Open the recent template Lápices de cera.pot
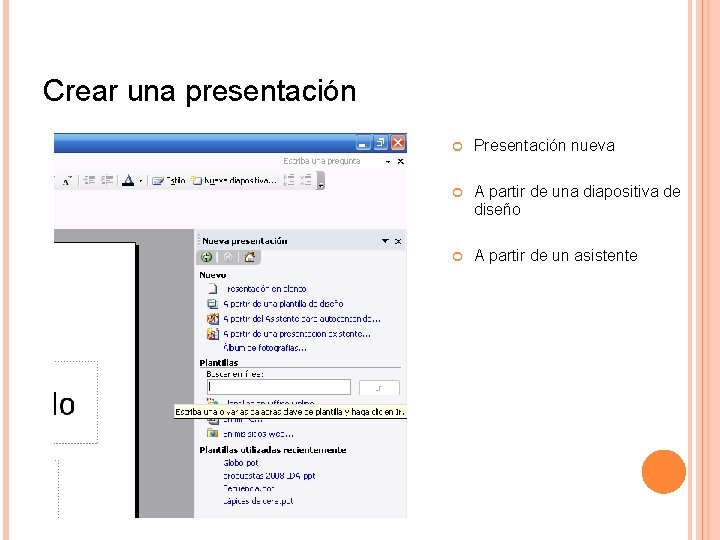The height and width of the screenshot is (540, 720). pos(258,501)
